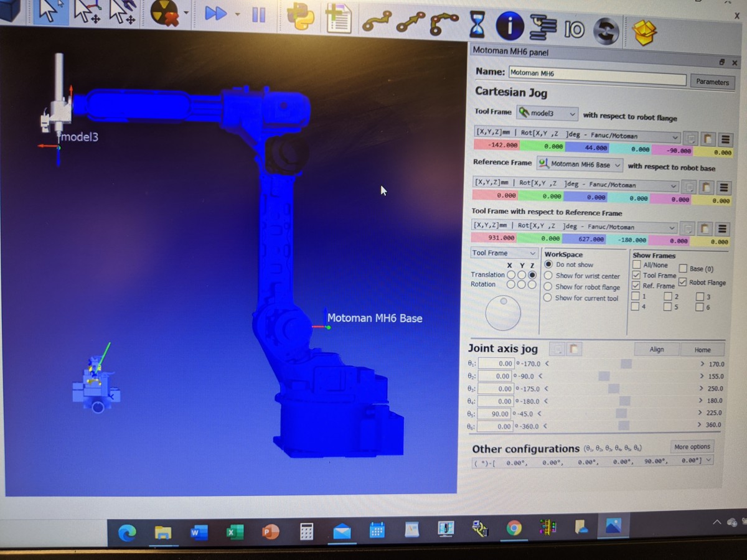Click the robot Name text field

click(x=596, y=73)
